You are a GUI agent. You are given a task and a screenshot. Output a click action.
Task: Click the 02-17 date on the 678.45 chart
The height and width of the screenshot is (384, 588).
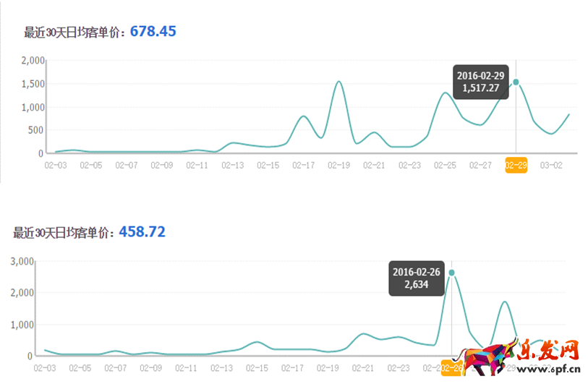[x=303, y=165]
